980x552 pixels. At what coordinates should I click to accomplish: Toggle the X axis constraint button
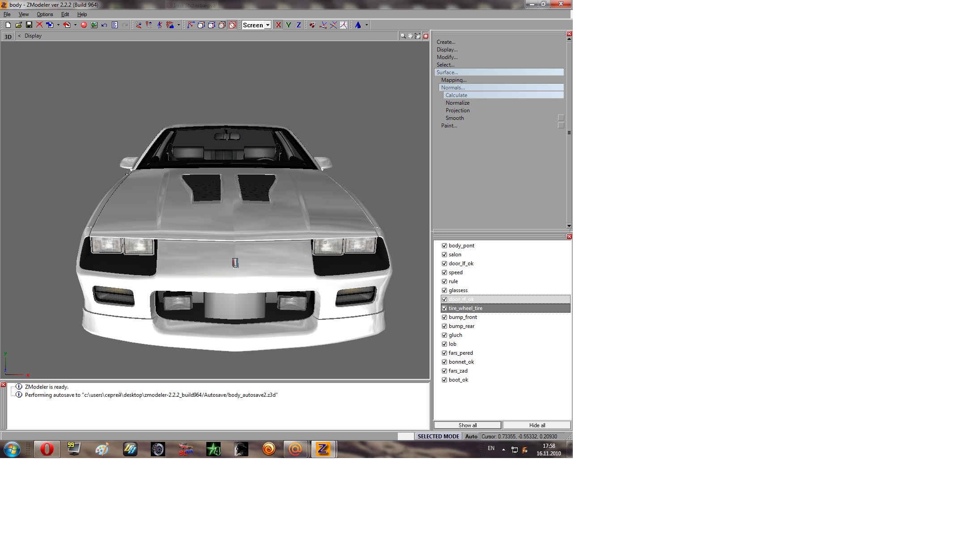pyautogui.click(x=278, y=25)
